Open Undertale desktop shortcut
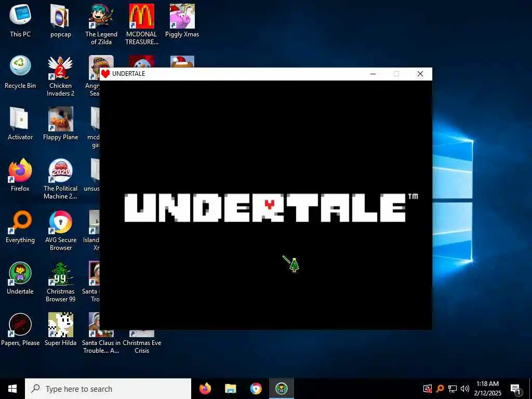 (20, 278)
